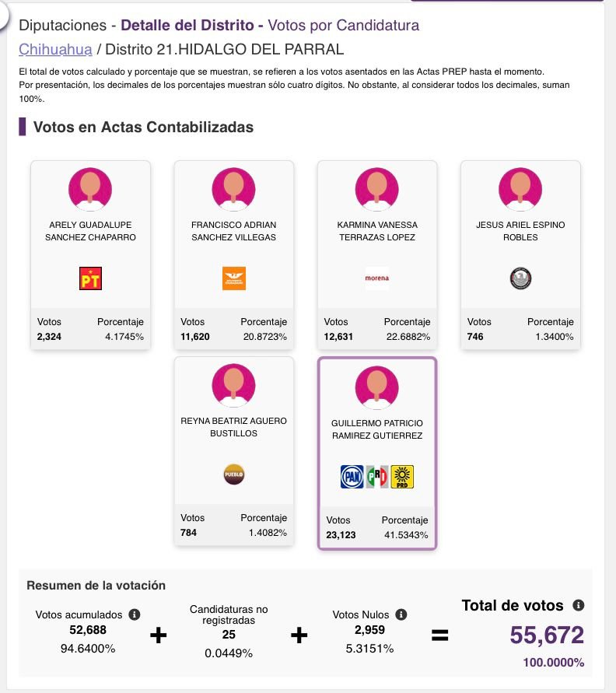Select Reyna Beatriz Aguero Bustillos's avatar

(234, 383)
